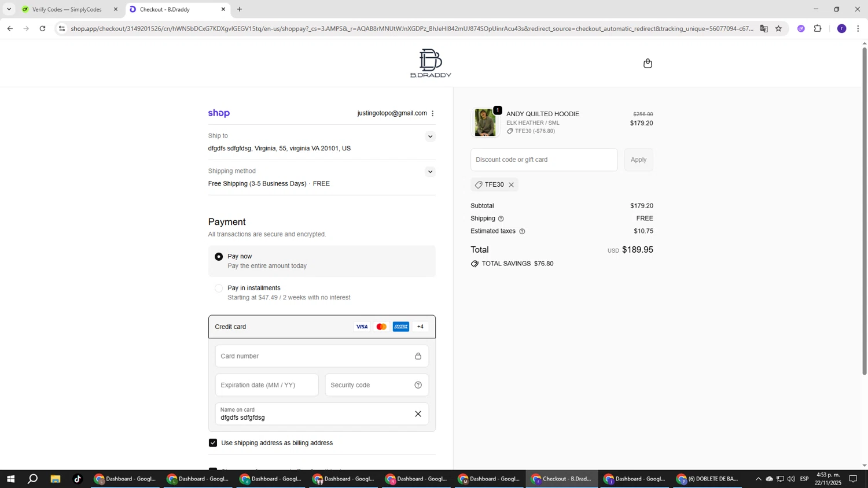Viewport: 868px width, 488px height.
Task: Show the +4 additional card types
Action: 421,327
